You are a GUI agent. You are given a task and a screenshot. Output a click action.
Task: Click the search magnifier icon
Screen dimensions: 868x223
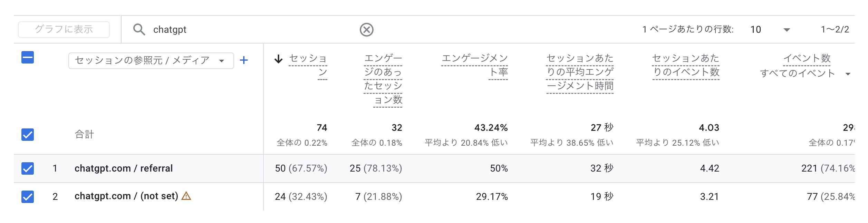[139, 30]
